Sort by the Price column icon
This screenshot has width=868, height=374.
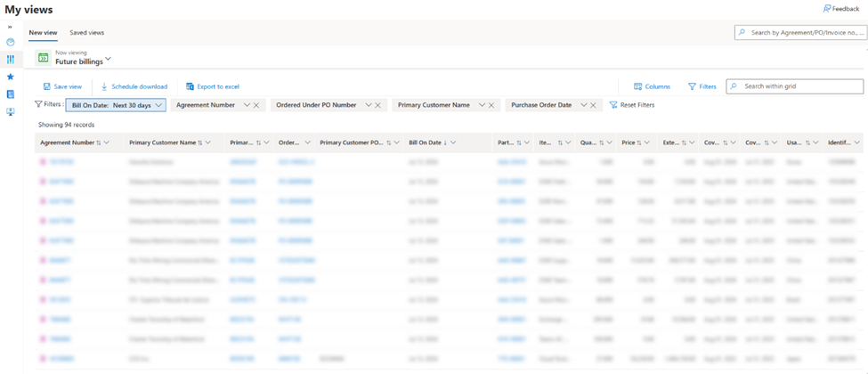(x=639, y=142)
